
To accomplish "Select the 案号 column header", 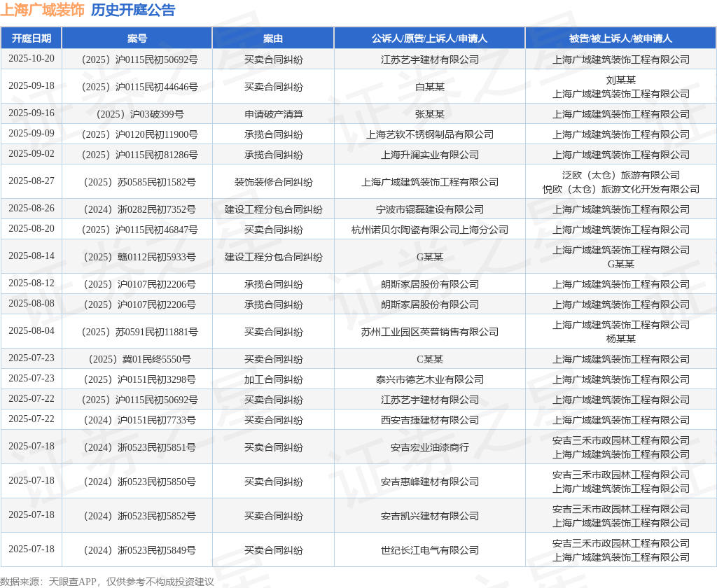I will (x=137, y=38).
